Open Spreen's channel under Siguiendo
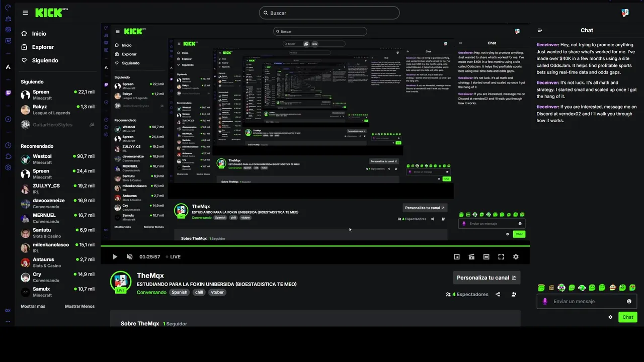This screenshot has width=644, height=362. click(57, 95)
